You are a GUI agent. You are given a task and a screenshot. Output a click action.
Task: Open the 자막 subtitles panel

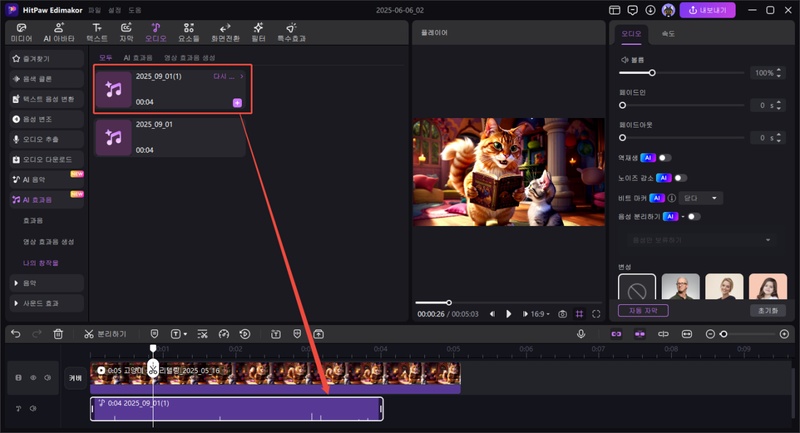pyautogui.click(x=126, y=32)
